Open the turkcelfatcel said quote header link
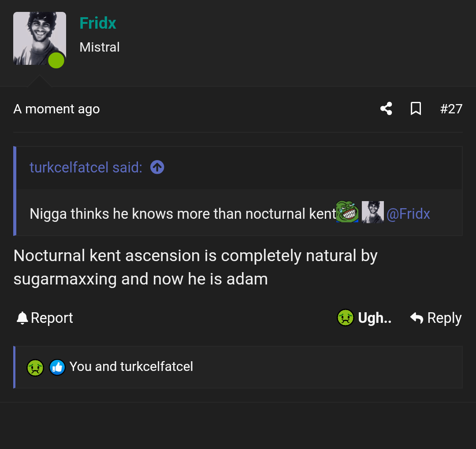The width and height of the screenshot is (476, 449). pyautogui.click(x=86, y=167)
